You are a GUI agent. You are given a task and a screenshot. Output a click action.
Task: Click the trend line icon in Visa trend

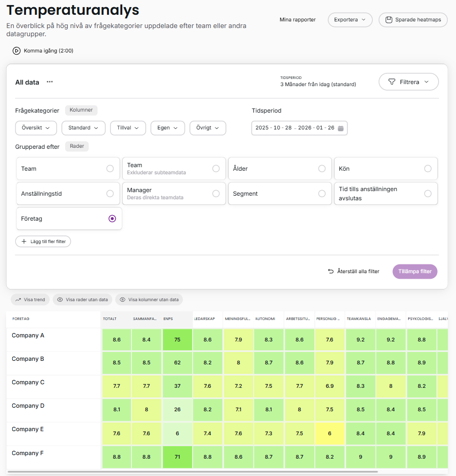click(x=18, y=300)
